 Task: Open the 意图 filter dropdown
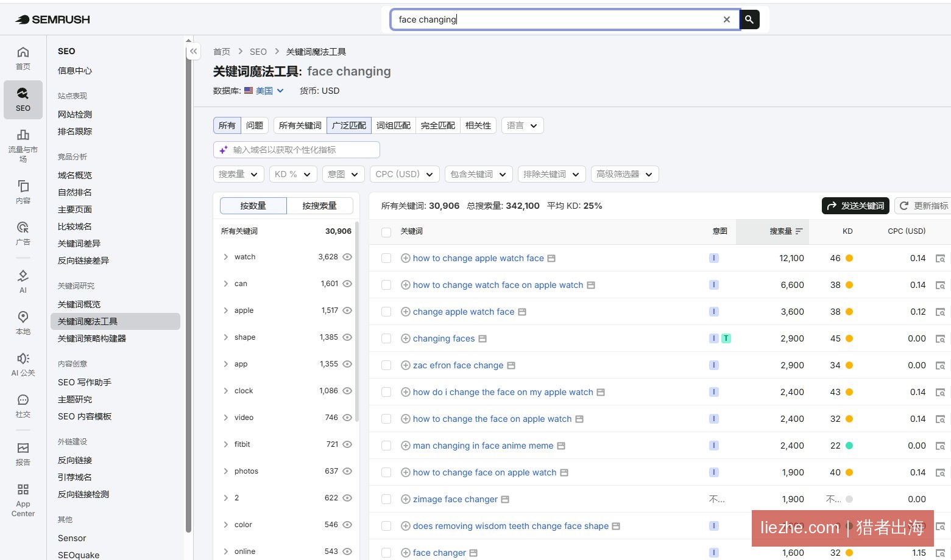click(344, 174)
